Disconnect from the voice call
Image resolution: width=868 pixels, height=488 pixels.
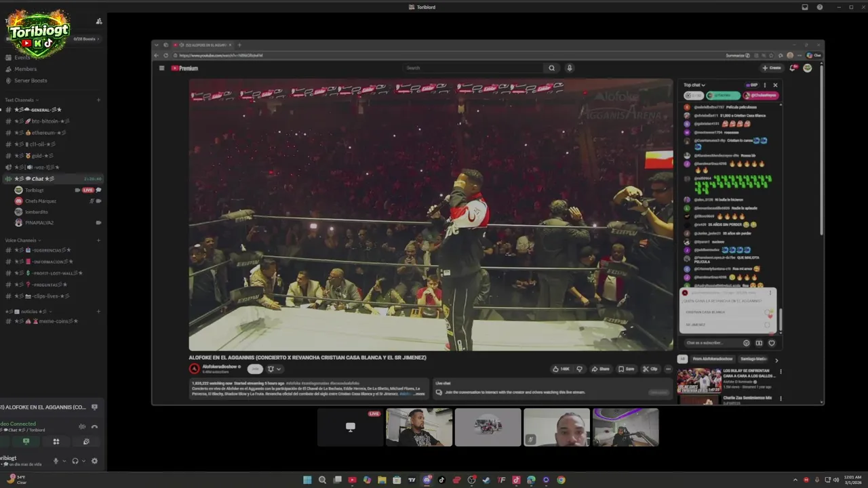(94, 426)
